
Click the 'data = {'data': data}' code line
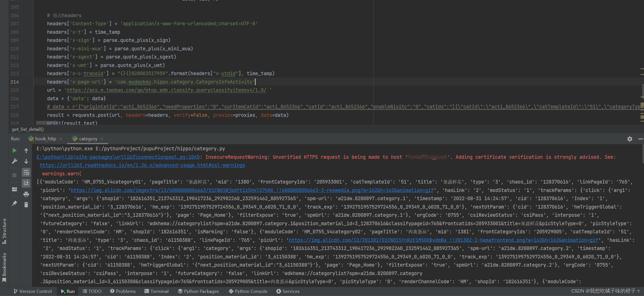click(x=76, y=98)
